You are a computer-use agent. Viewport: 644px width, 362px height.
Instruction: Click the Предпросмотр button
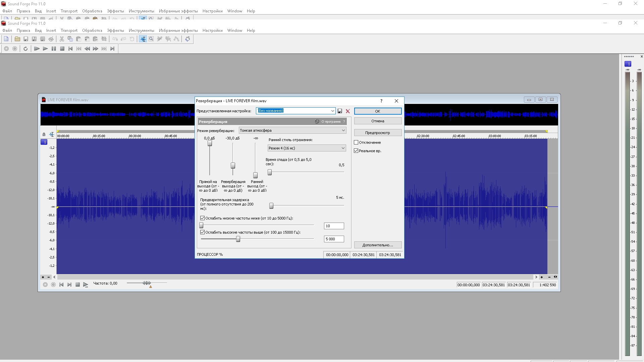pyautogui.click(x=378, y=133)
